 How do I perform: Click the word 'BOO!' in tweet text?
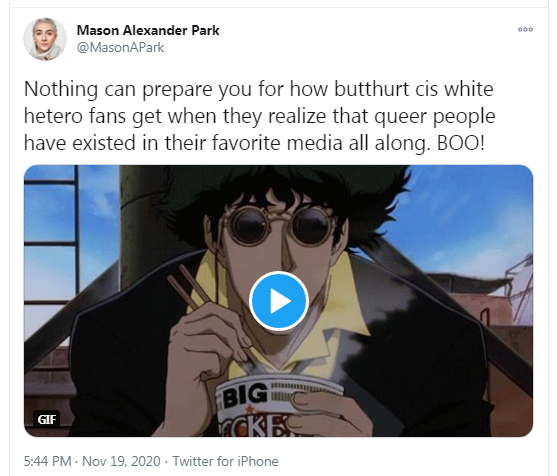[x=460, y=143]
